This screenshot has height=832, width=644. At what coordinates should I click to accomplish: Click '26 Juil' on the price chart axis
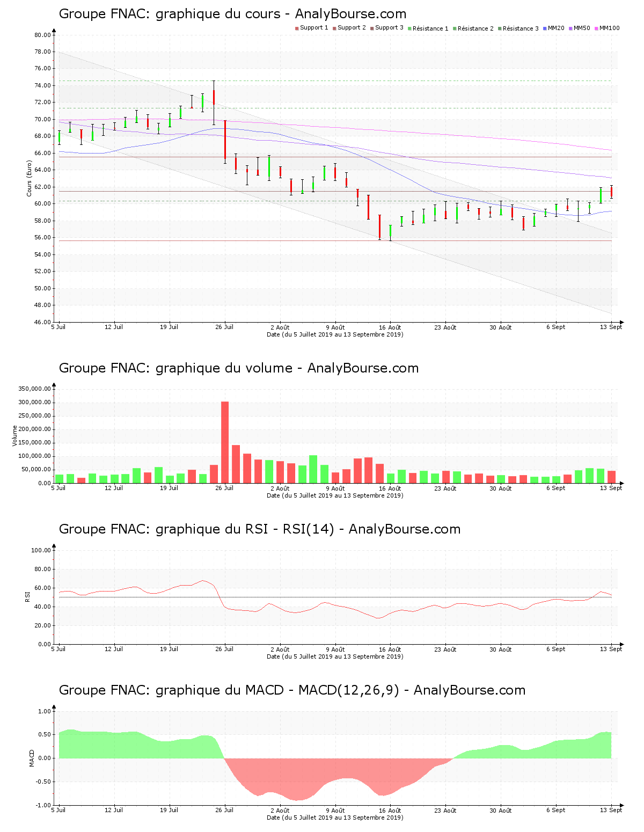click(224, 327)
